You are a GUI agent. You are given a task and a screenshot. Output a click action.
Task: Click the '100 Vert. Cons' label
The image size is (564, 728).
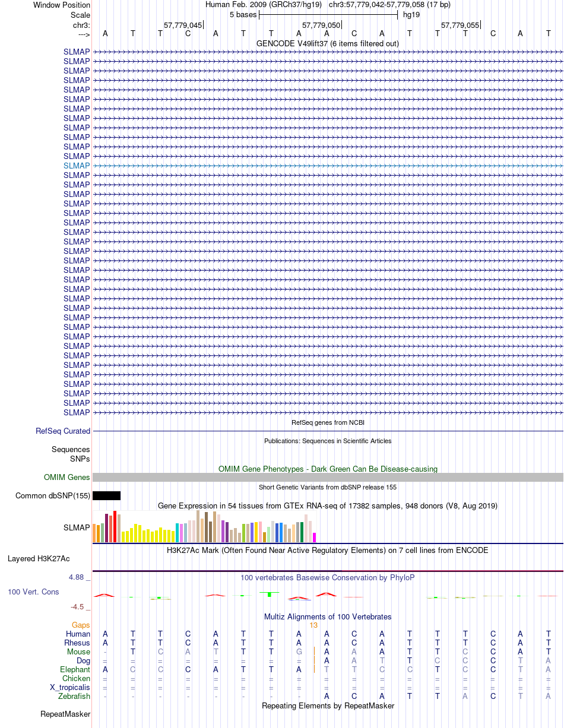pos(33,592)
